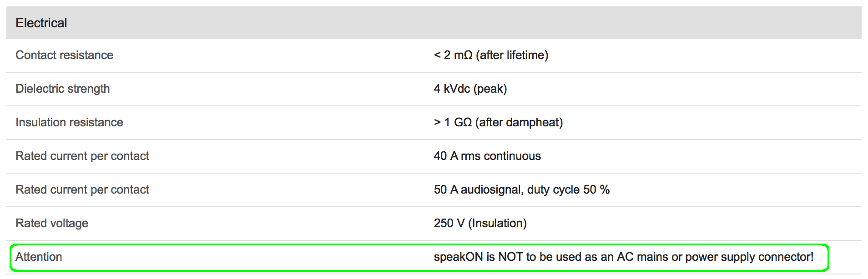The image size is (868, 279).
Task: Select the Rated voltage label
Action: pos(52,223)
